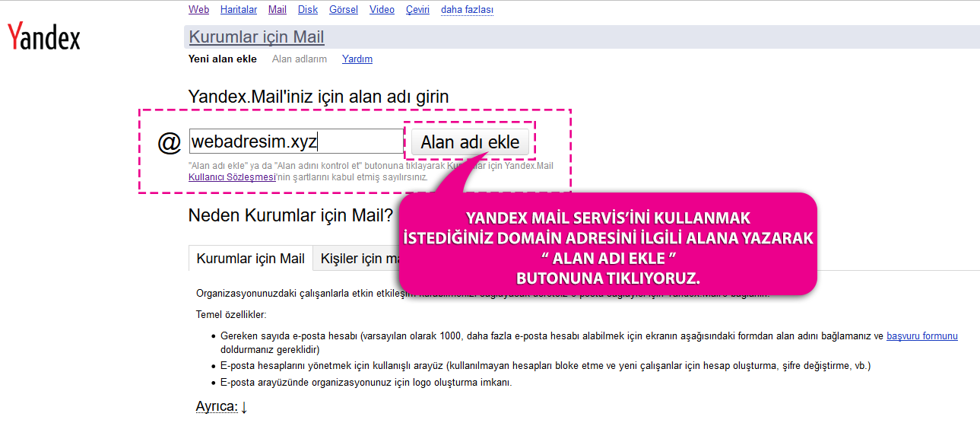Click the 'Alan adı ekle' button
This screenshot has height=442, width=980.
470,142
